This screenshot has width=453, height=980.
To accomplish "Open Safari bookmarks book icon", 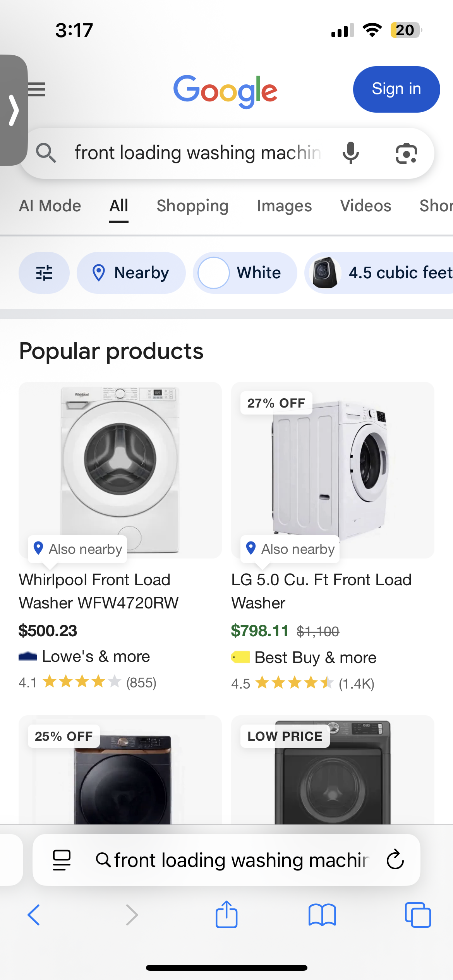I will [x=322, y=915].
